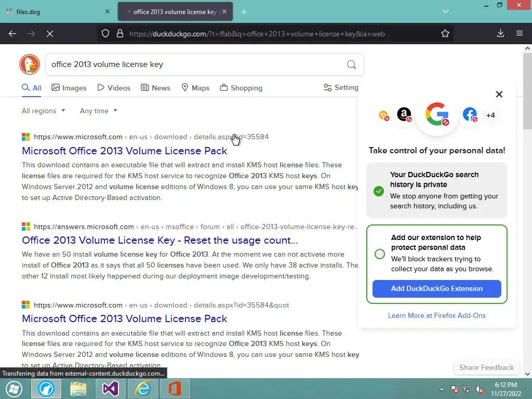This screenshot has height=399, width=532.
Task: Show hidden system tray icons
Action: pyautogui.click(x=442, y=389)
